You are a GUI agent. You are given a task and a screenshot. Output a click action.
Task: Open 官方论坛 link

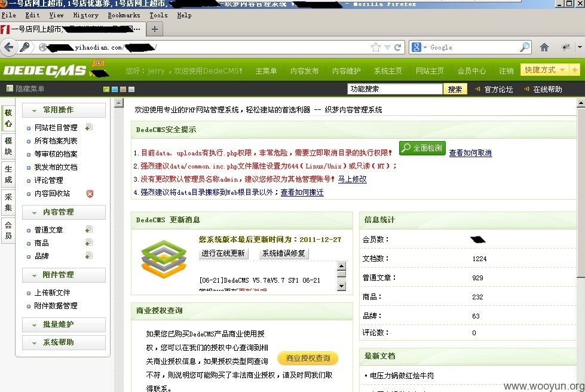tap(498, 90)
